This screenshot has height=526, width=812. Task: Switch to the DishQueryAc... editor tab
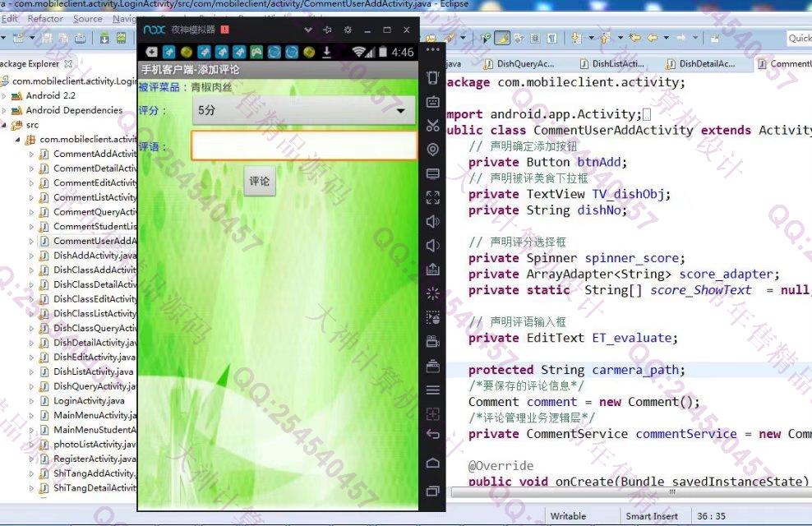pyautogui.click(x=519, y=63)
